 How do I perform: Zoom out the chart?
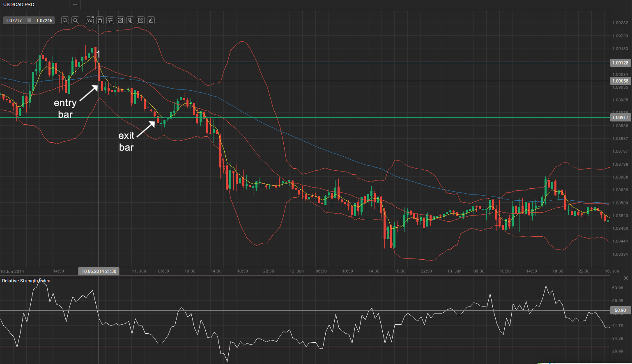coord(65,20)
